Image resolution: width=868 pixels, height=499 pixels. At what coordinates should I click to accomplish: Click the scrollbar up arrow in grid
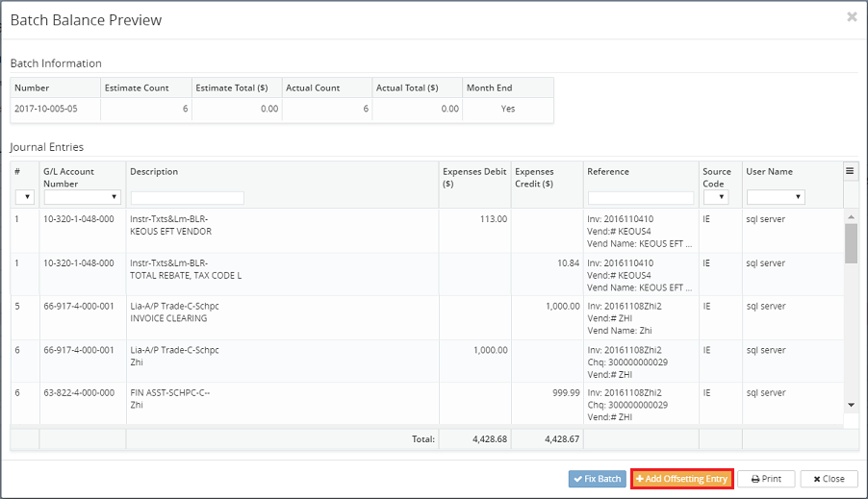[x=851, y=217]
